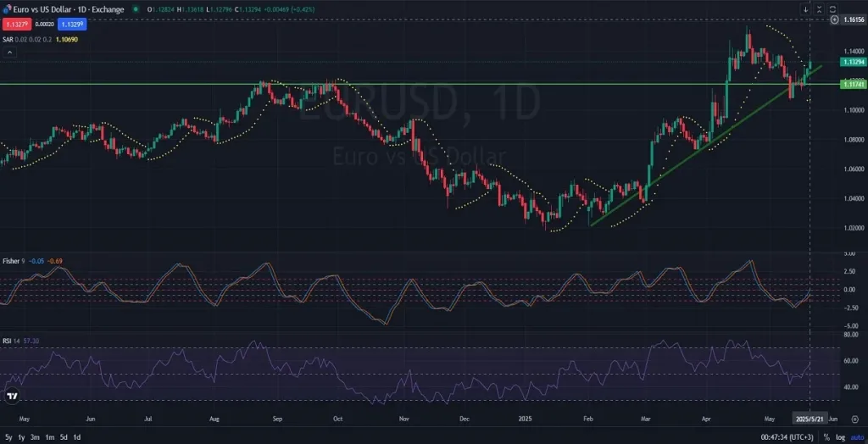Click the 1.16156 crosshair price label

tap(854, 19)
